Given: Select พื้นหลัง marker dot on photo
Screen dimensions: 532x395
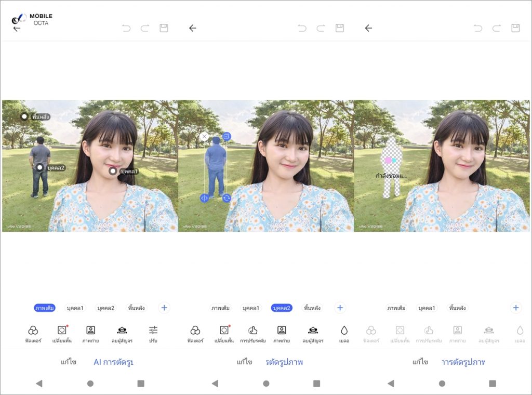Looking at the screenshot, I should pos(24,116).
